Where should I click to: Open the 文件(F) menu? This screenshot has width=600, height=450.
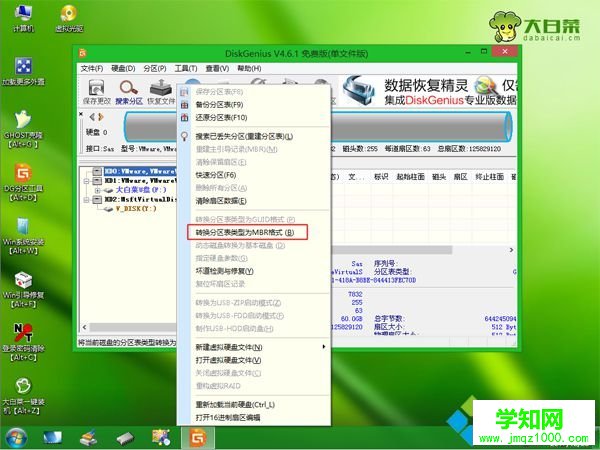pyautogui.click(x=92, y=68)
